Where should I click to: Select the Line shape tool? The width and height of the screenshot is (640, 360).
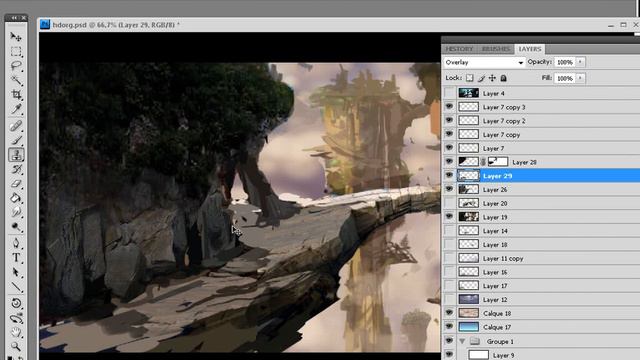(x=16, y=287)
